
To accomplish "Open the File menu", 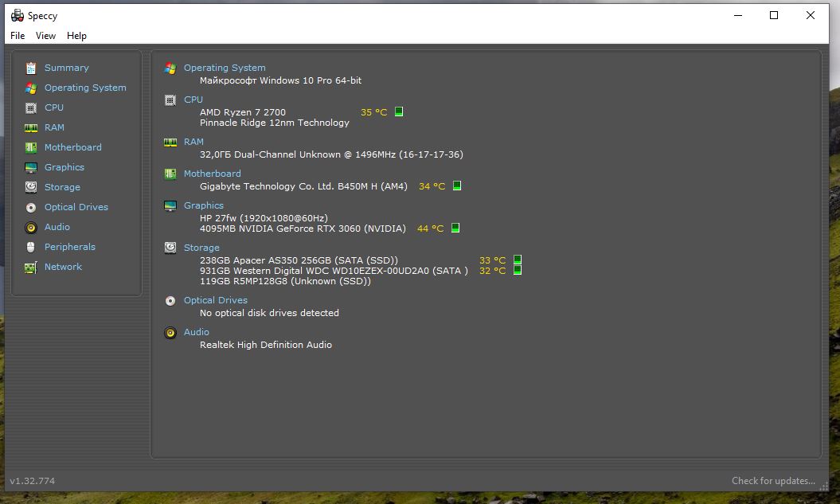I will pyautogui.click(x=18, y=35).
